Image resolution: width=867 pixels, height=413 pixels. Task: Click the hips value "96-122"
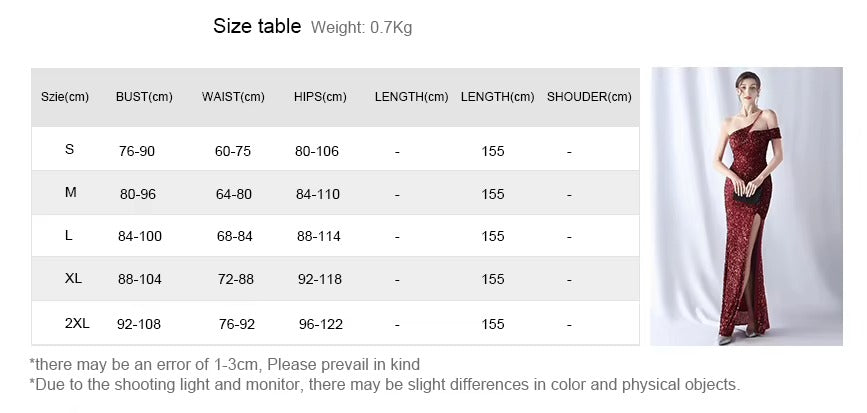pos(321,324)
